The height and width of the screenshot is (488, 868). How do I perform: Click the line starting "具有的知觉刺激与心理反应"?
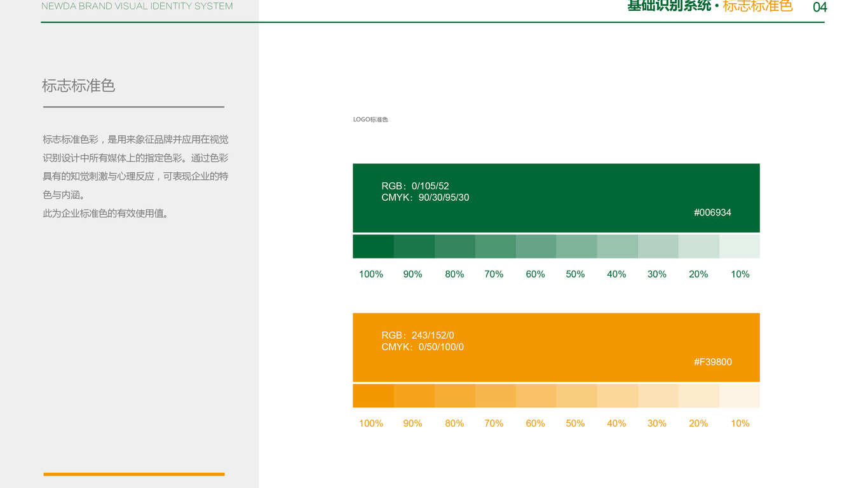[x=135, y=177]
